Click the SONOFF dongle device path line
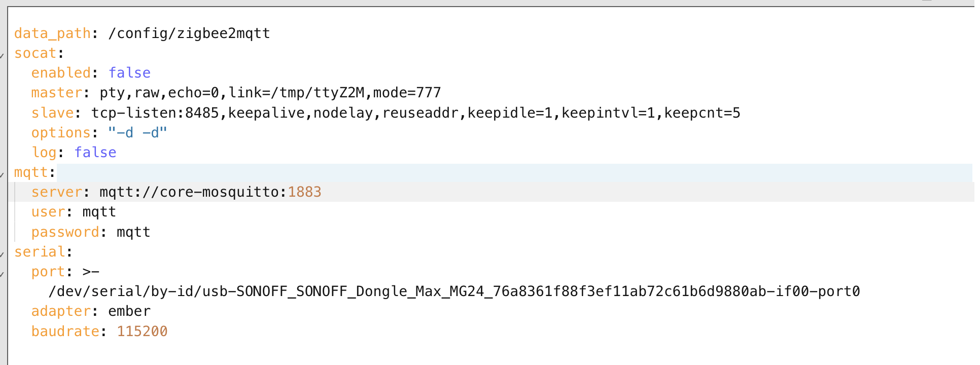 point(454,291)
